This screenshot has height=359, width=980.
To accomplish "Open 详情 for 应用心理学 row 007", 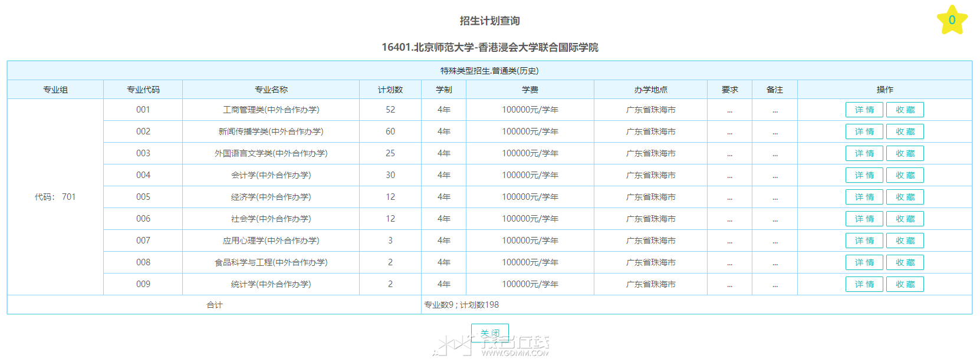I will [x=864, y=241].
